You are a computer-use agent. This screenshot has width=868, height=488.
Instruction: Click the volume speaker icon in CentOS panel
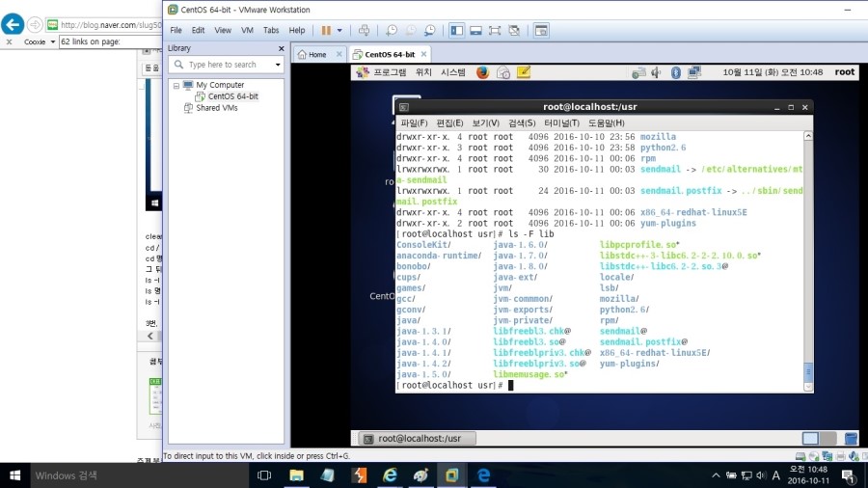[x=657, y=72]
